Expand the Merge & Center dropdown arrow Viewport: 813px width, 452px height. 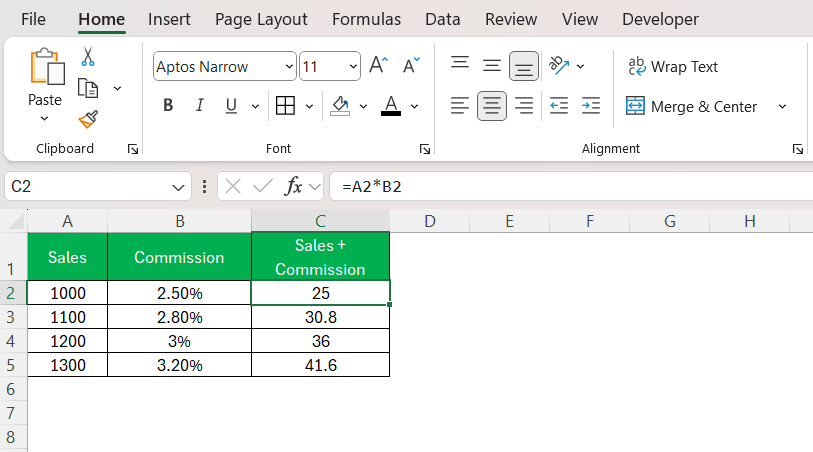(x=782, y=106)
